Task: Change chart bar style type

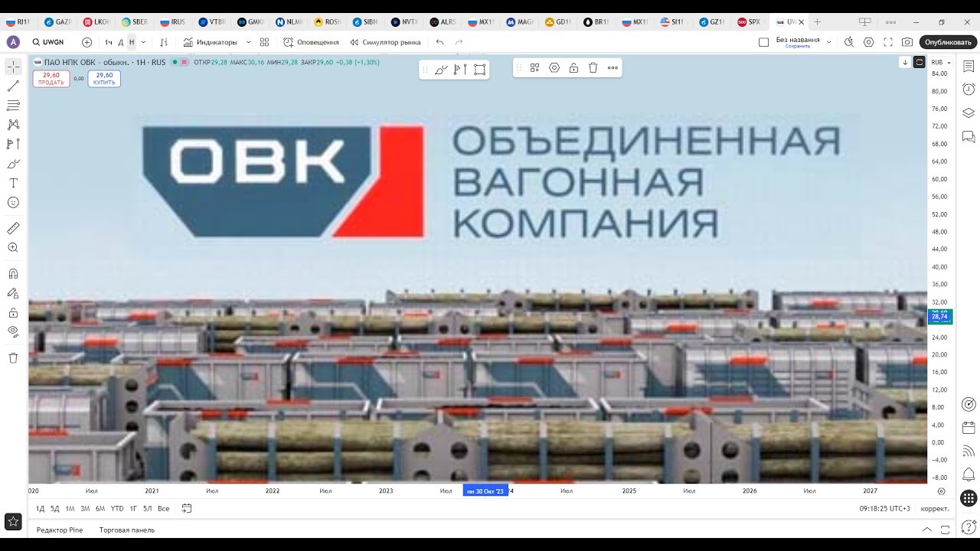Action: 164,42
